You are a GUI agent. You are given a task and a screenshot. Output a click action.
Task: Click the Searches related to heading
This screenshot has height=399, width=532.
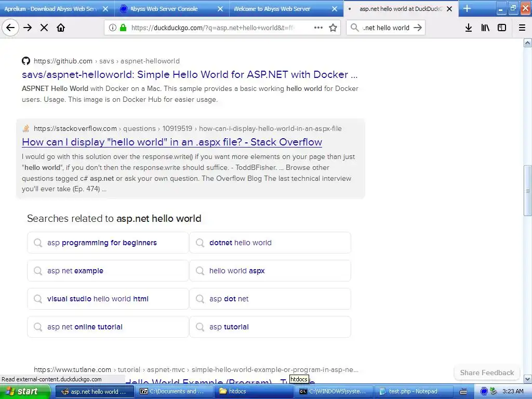click(114, 218)
